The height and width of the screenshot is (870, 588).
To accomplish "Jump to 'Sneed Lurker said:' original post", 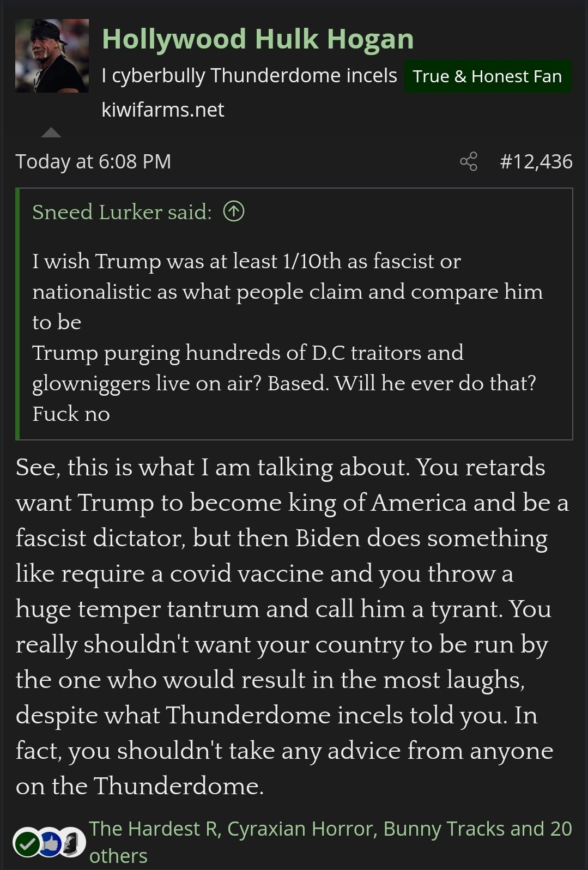I will pyautogui.click(x=122, y=212).
